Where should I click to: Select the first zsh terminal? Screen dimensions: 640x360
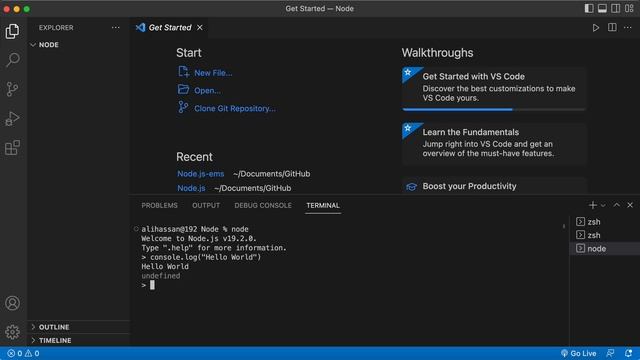point(605,222)
